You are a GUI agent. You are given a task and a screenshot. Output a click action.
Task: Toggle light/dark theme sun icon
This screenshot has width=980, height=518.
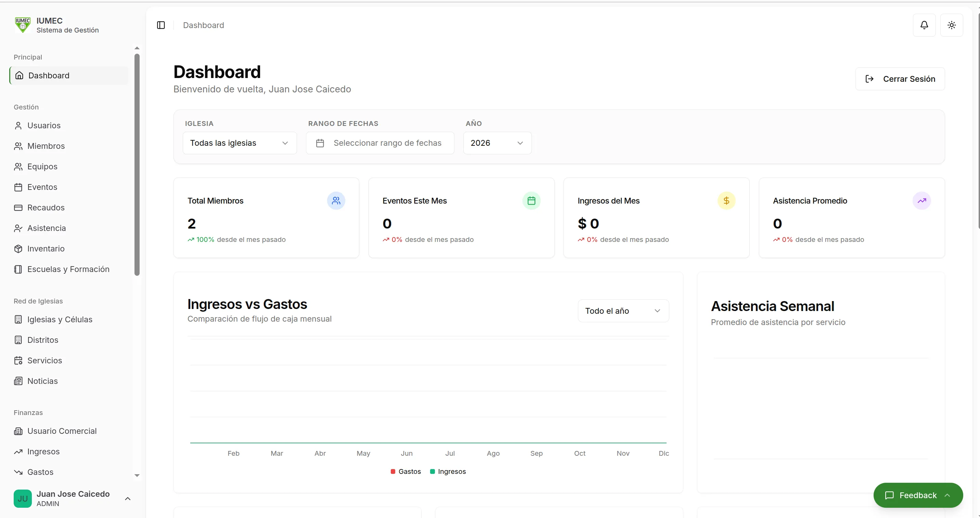952,25
